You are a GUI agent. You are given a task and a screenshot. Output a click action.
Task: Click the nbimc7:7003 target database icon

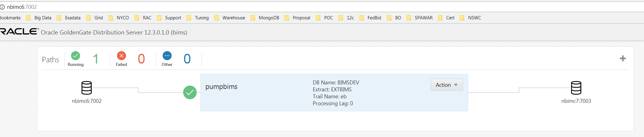pos(576,88)
